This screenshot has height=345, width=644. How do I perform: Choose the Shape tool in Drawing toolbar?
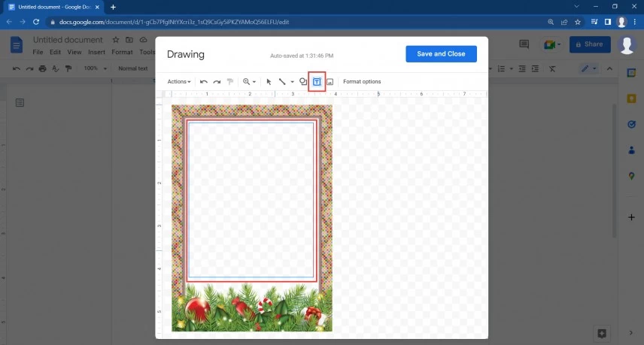303,81
